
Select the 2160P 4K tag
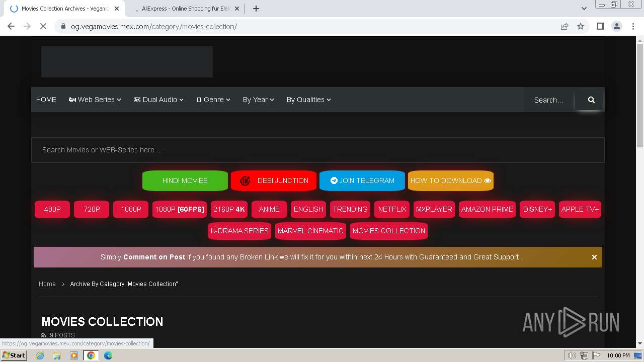[229, 209]
